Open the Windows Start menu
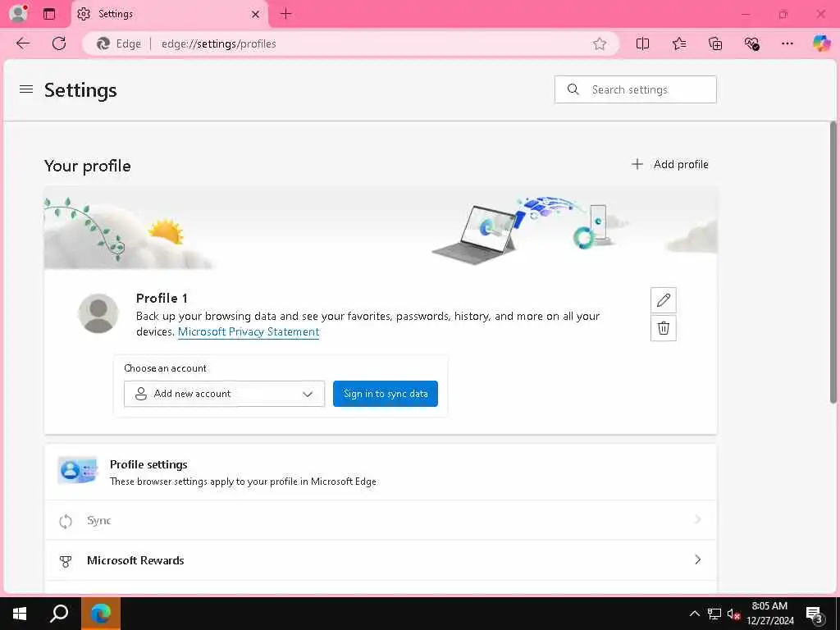This screenshot has height=630, width=840. click(x=20, y=614)
